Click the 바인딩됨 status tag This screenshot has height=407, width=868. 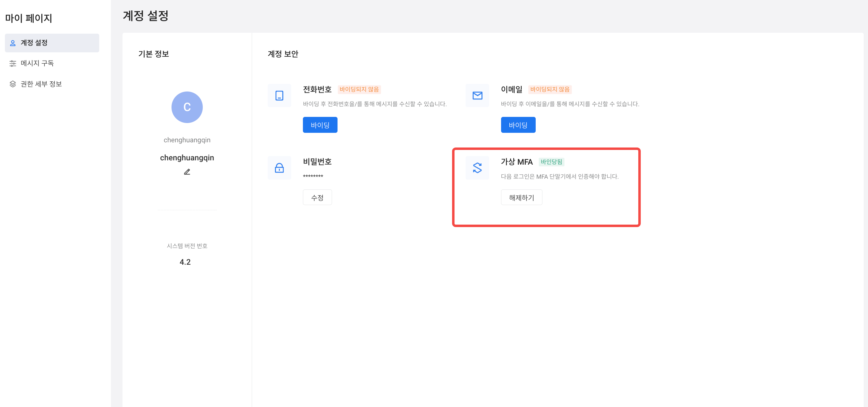pos(551,162)
